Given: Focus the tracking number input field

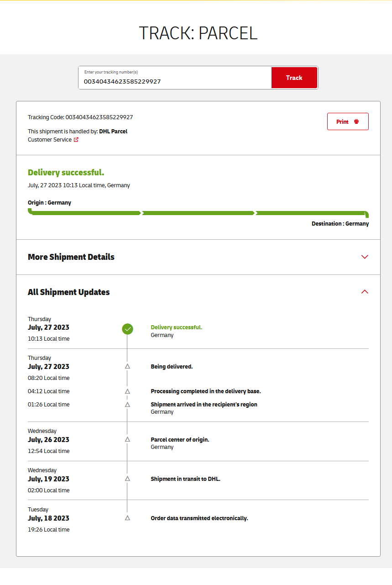Looking at the screenshot, I should click(x=175, y=81).
